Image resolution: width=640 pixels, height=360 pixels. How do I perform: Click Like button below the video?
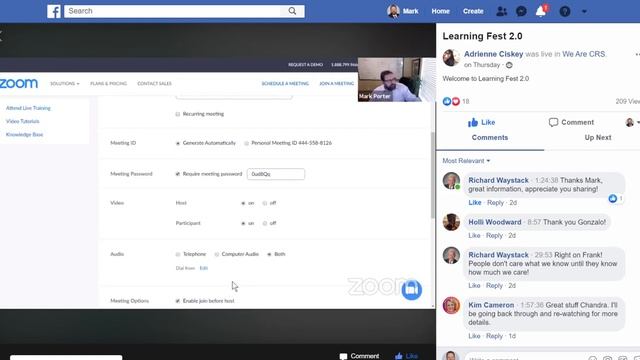tap(407, 356)
